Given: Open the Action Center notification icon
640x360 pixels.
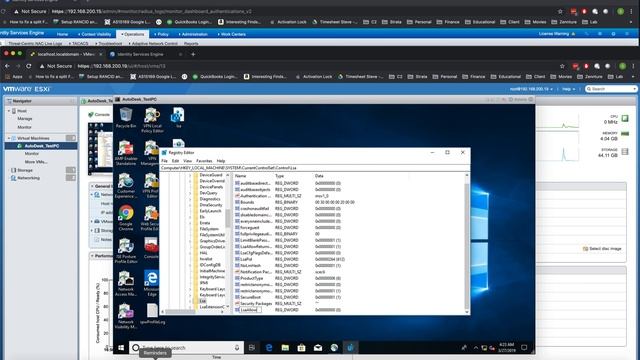Looking at the screenshot, I should click(x=524, y=348).
